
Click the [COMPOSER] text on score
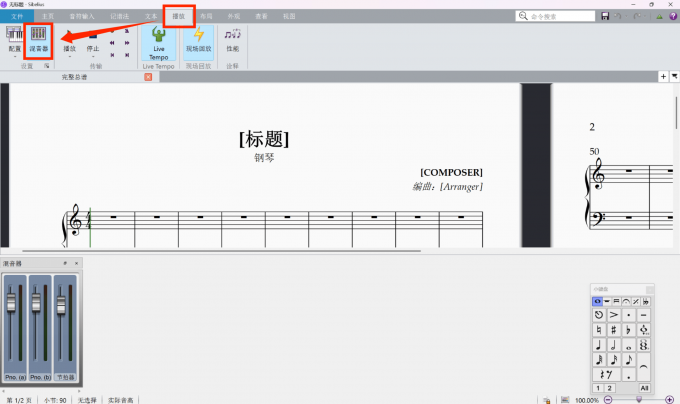pos(451,173)
